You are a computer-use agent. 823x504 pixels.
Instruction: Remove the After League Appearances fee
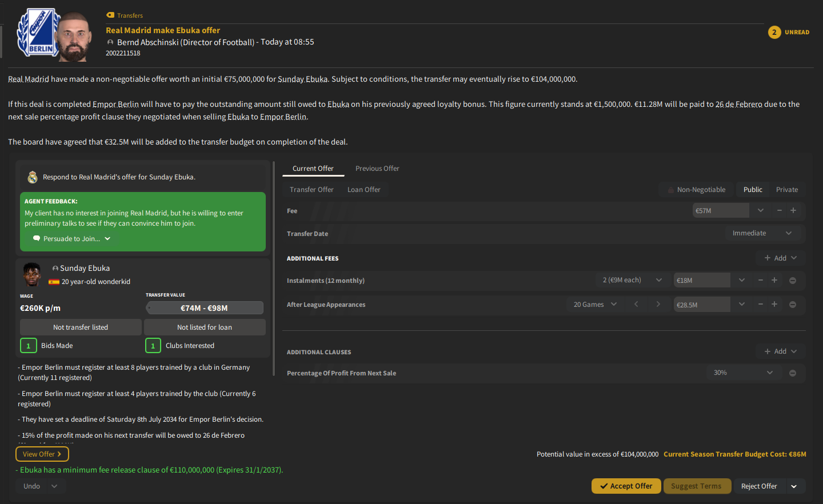pyautogui.click(x=793, y=305)
